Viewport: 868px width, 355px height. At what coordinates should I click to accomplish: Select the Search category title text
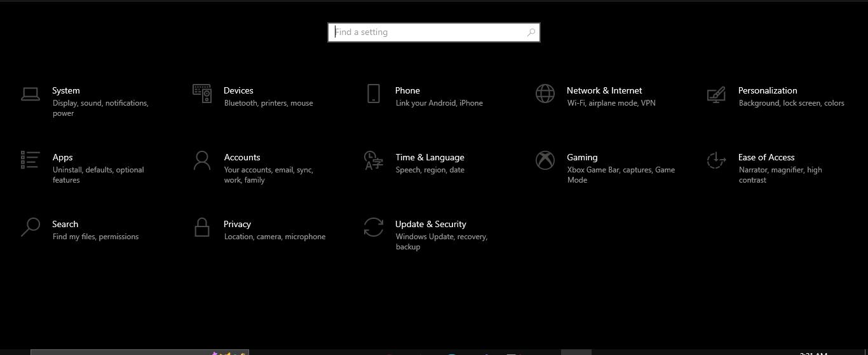coord(65,224)
